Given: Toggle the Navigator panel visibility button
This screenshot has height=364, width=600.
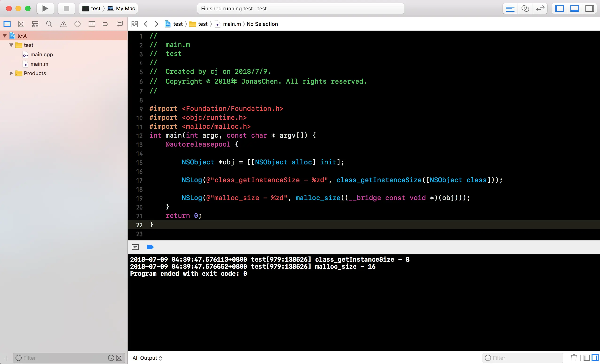Looking at the screenshot, I should click(559, 8).
